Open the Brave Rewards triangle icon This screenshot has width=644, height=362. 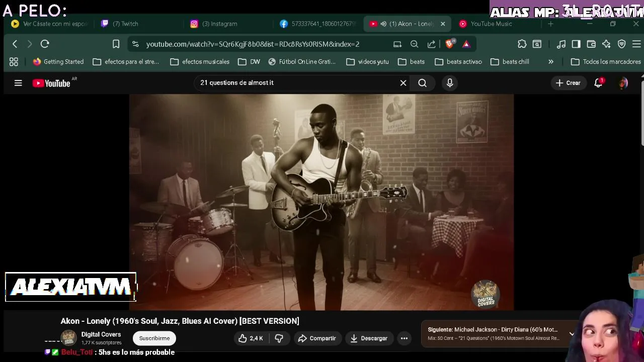tap(466, 44)
